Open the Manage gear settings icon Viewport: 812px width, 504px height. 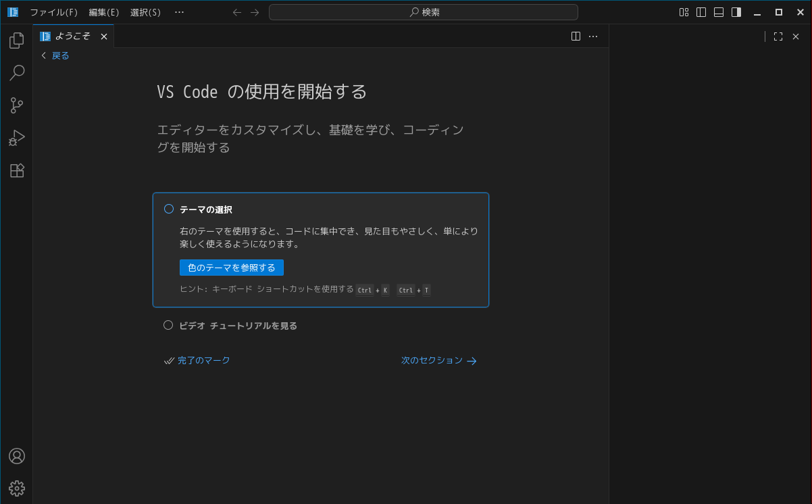click(17, 488)
